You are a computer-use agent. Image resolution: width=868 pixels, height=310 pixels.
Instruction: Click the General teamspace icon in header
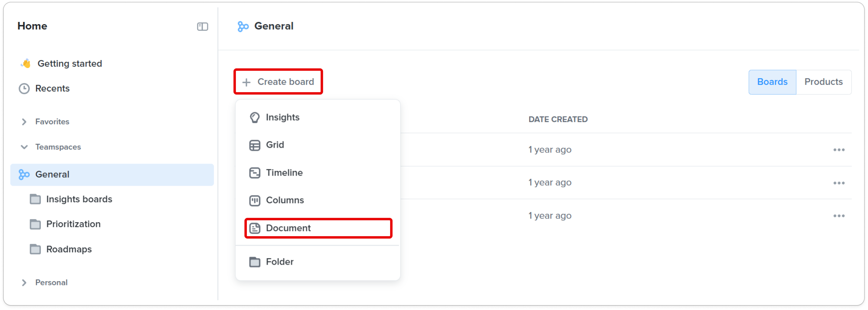pyautogui.click(x=243, y=26)
